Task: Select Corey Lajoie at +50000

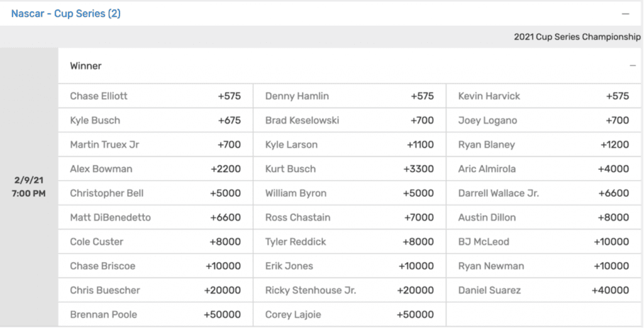Action: click(349, 315)
